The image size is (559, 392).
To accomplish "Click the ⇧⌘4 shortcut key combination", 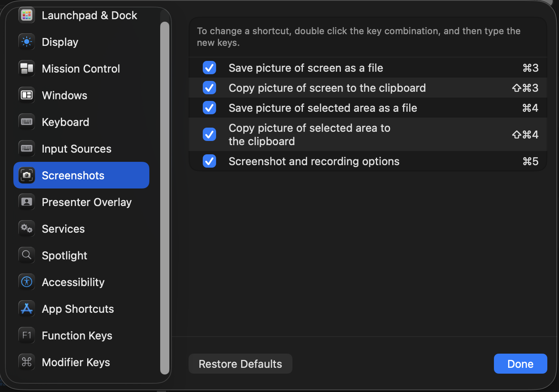I will [525, 135].
